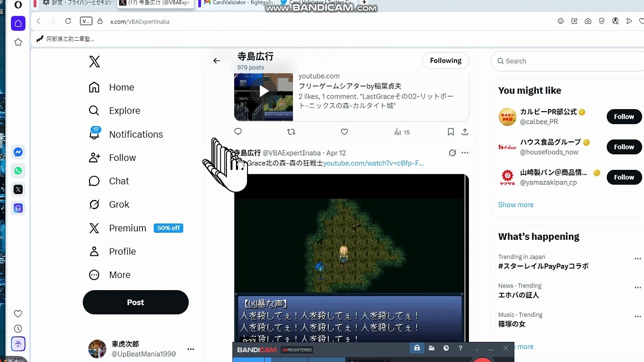The height and width of the screenshot is (362, 644).
Task: Click Show more under You might like
Action: [516, 205]
